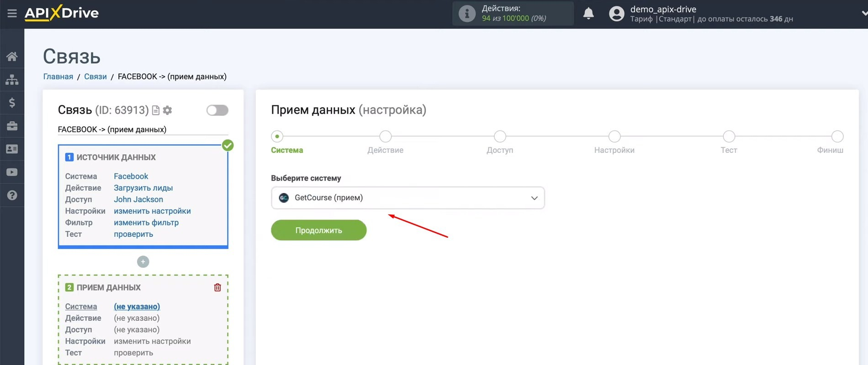The width and height of the screenshot is (868, 365).
Task: Open the connections sitemap sidebar icon
Action: pyautogui.click(x=12, y=79)
